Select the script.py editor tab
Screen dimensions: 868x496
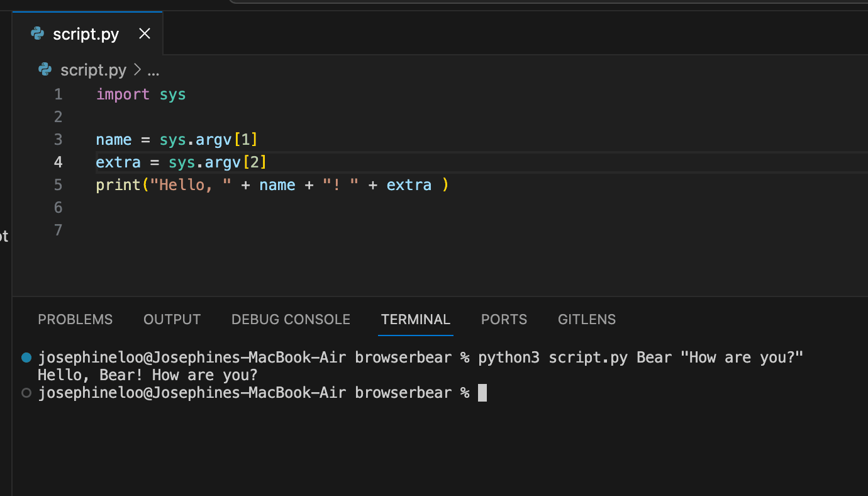point(88,34)
